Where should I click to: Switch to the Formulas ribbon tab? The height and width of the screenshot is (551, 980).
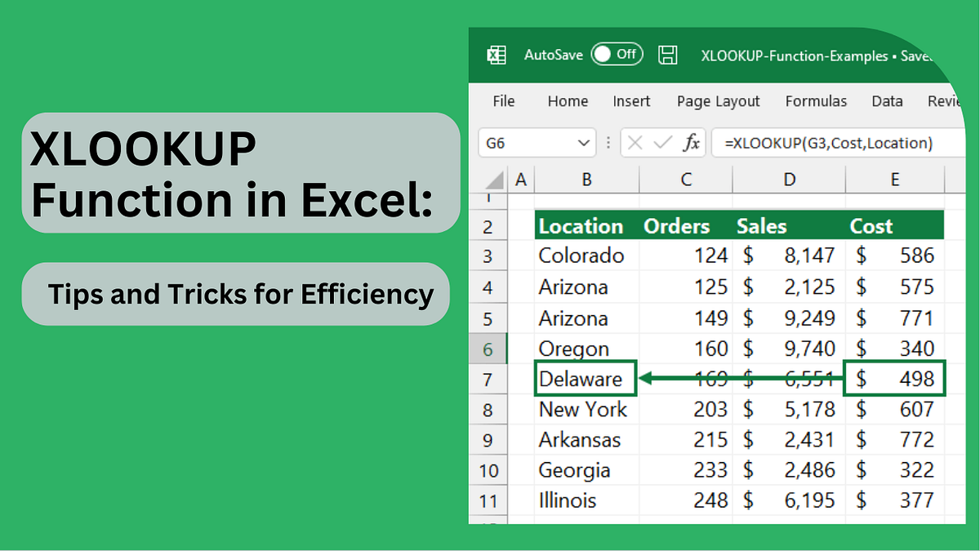click(x=816, y=101)
